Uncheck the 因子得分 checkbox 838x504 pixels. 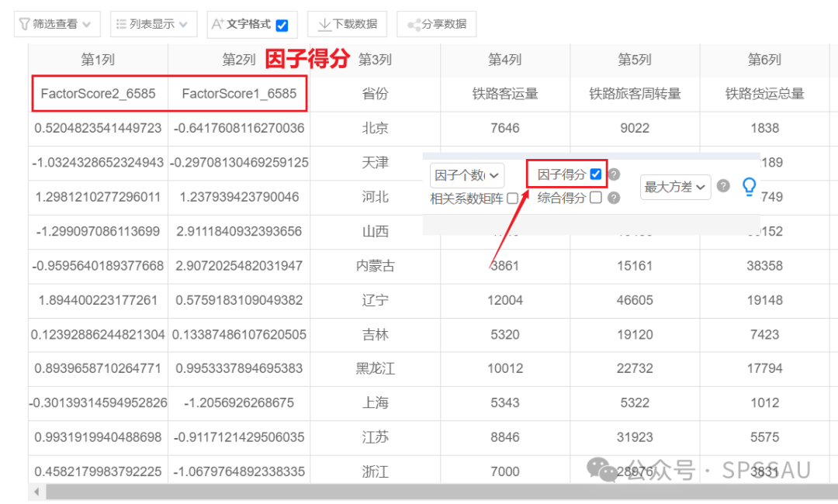(x=596, y=174)
